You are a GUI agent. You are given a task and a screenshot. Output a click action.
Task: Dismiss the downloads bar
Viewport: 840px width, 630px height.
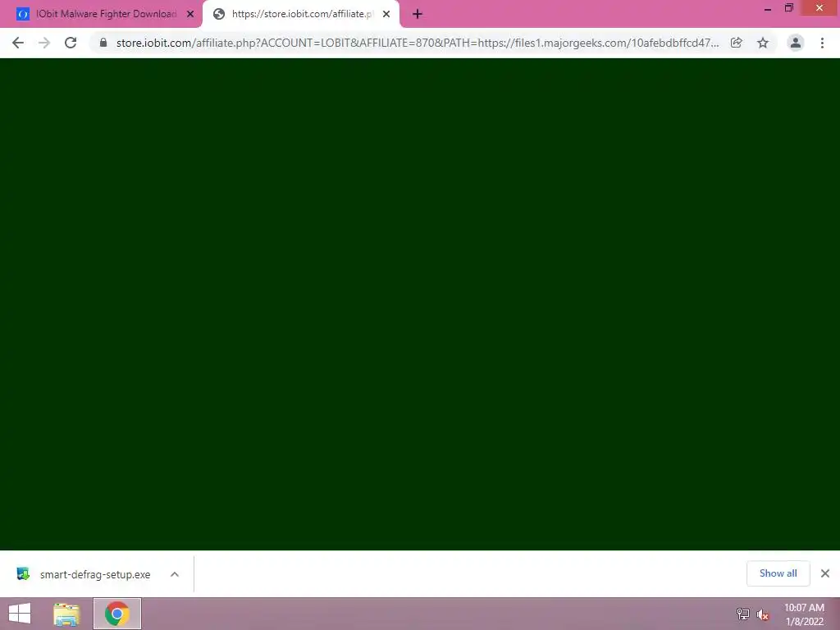(x=825, y=573)
